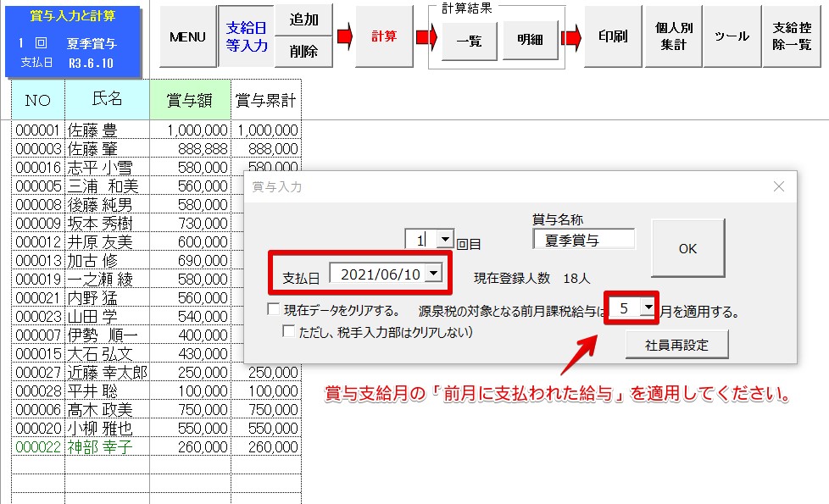Click the 削除 button
Screen dimensions: 829x504
pyautogui.click(x=304, y=52)
